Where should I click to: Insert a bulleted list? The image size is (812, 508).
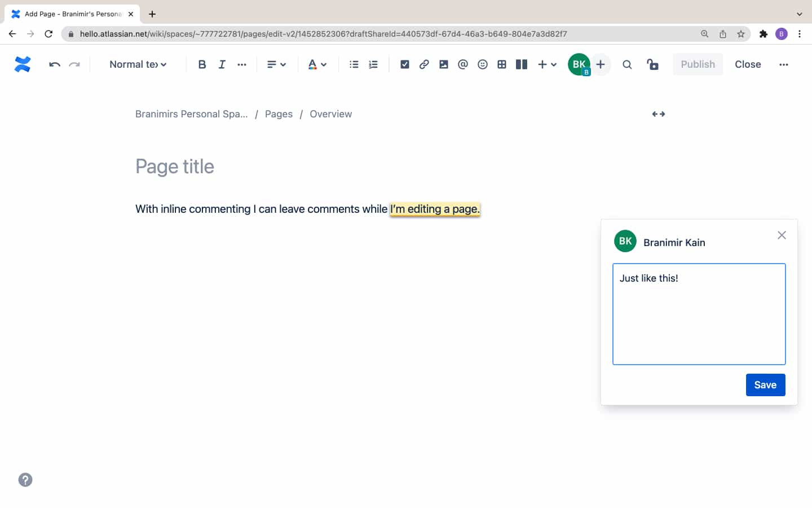pos(354,64)
